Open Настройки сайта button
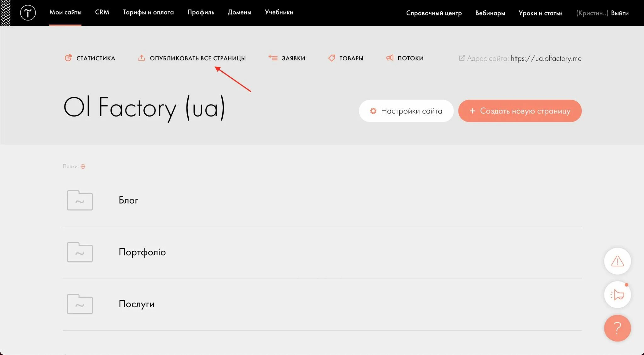This screenshot has width=644, height=355. tap(406, 111)
